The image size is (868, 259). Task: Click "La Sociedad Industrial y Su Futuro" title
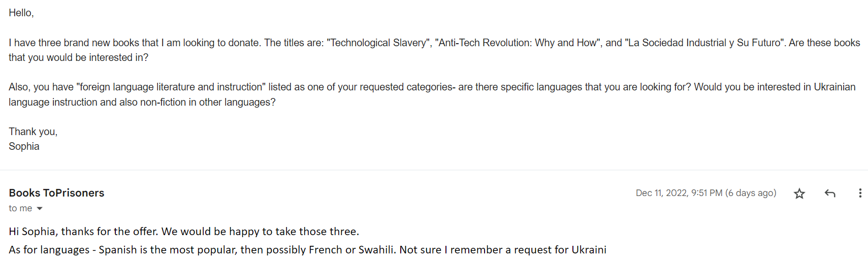point(704,43)
